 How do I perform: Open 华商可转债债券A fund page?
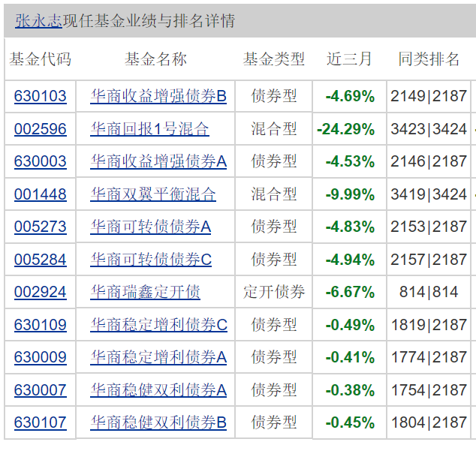click(x=151, y=227)
